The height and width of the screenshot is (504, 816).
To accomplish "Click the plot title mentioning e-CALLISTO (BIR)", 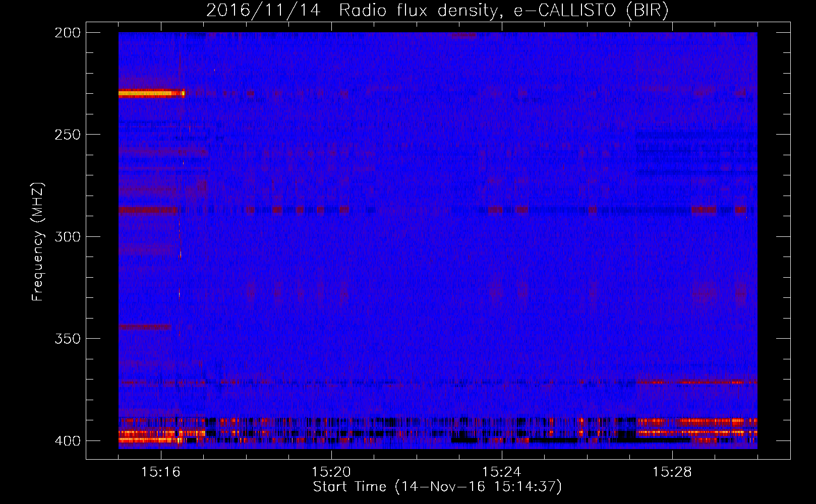I will [x=437, y=11].
